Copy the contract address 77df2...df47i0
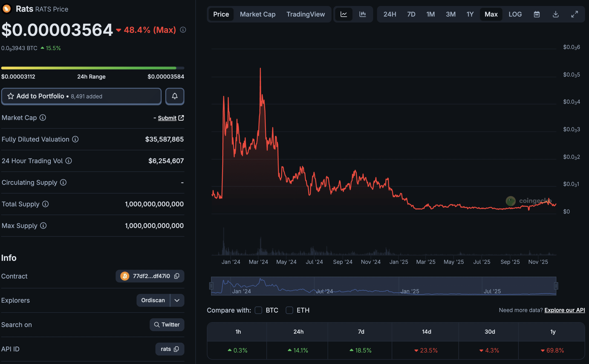 (x=177, y=276)
